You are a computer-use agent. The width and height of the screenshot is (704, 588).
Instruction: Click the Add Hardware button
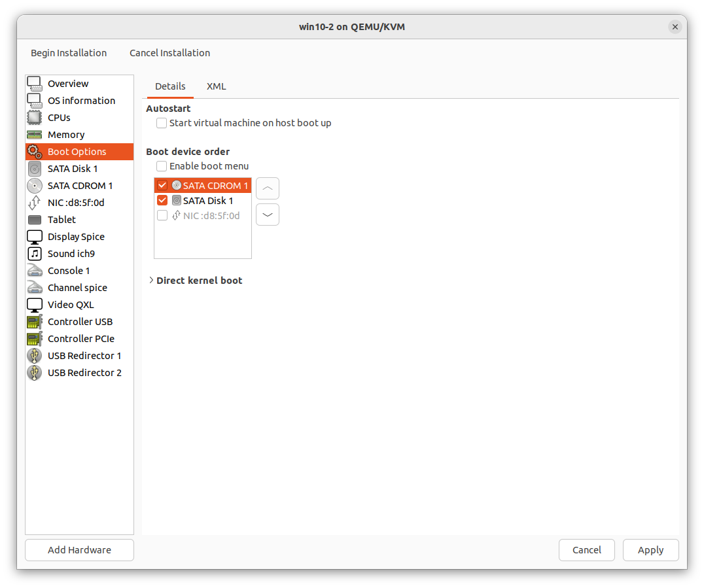coord(79,549)
